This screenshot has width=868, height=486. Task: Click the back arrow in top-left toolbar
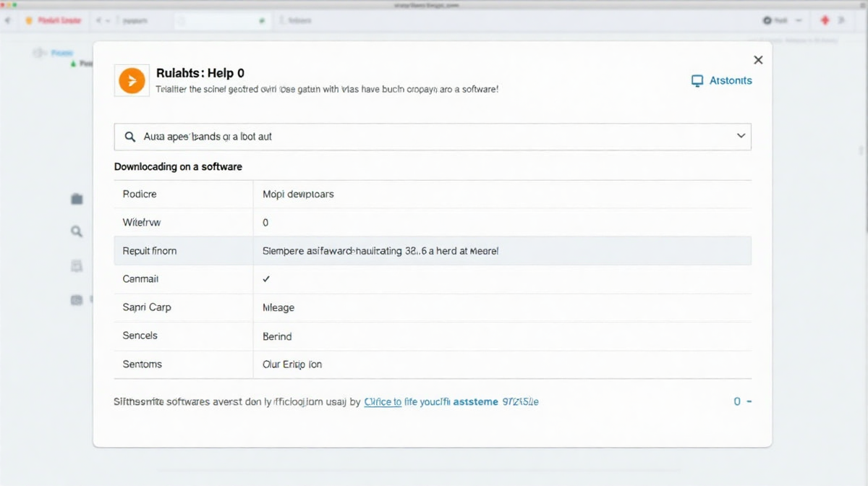click(x=8, y=21)
